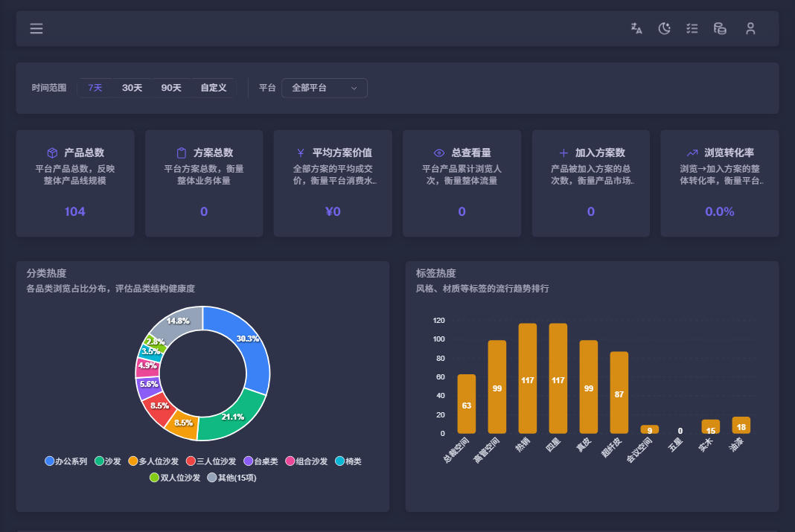Click the 标签热度 panel title

click(x=436, y=273)
